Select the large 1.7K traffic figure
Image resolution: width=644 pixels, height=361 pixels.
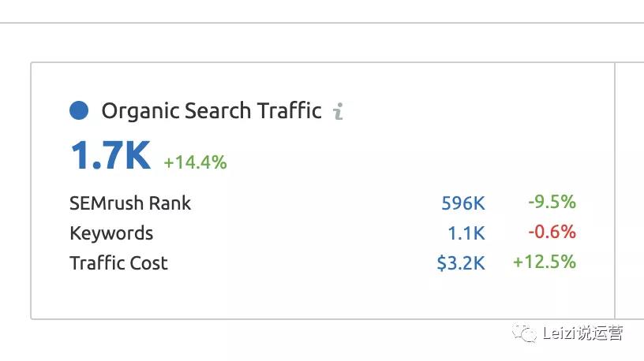[110, 155]
